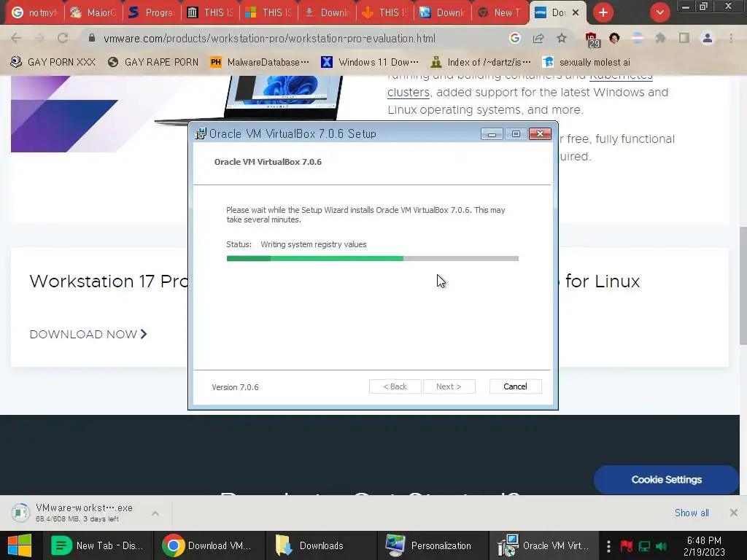Open the Extensions puzzle-piece menu
The height and width of the screenshot is (560, 747).
660,38
